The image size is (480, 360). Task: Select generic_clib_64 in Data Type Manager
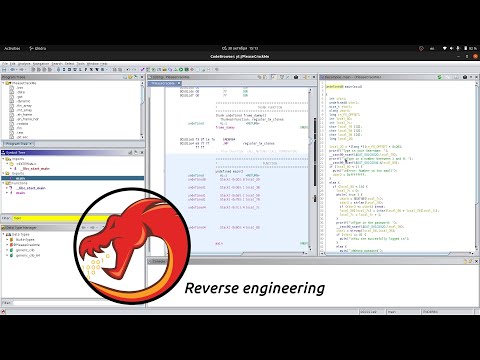[x=28, y=255]
